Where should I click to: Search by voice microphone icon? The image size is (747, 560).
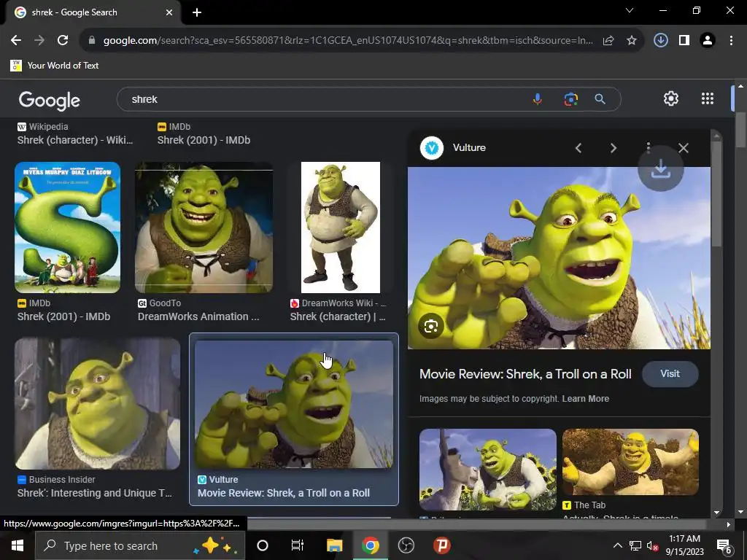click(538, 99)
